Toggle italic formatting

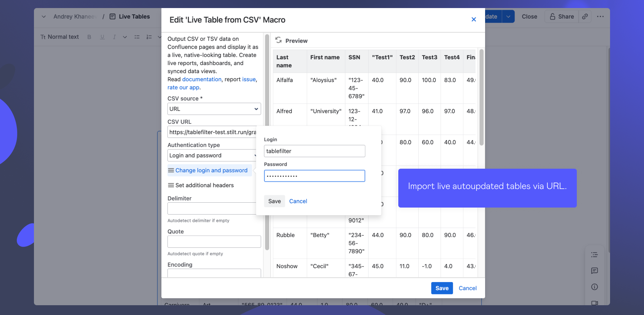114,37
